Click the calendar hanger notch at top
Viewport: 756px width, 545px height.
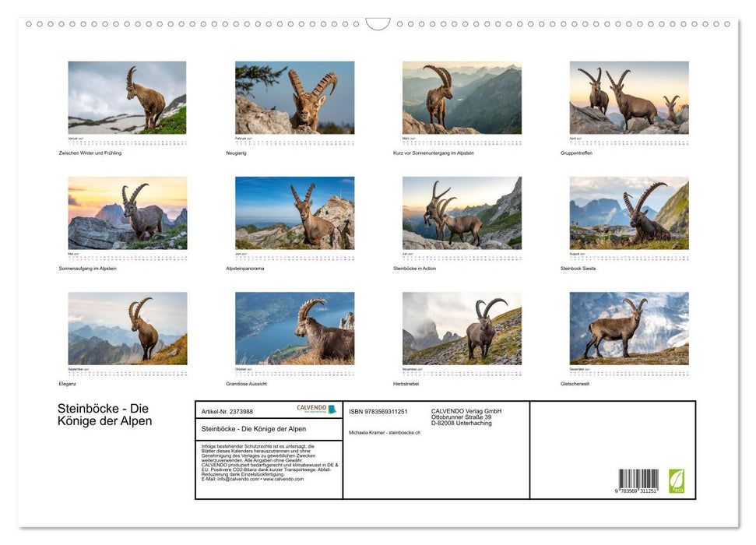[x=378, y=24]
